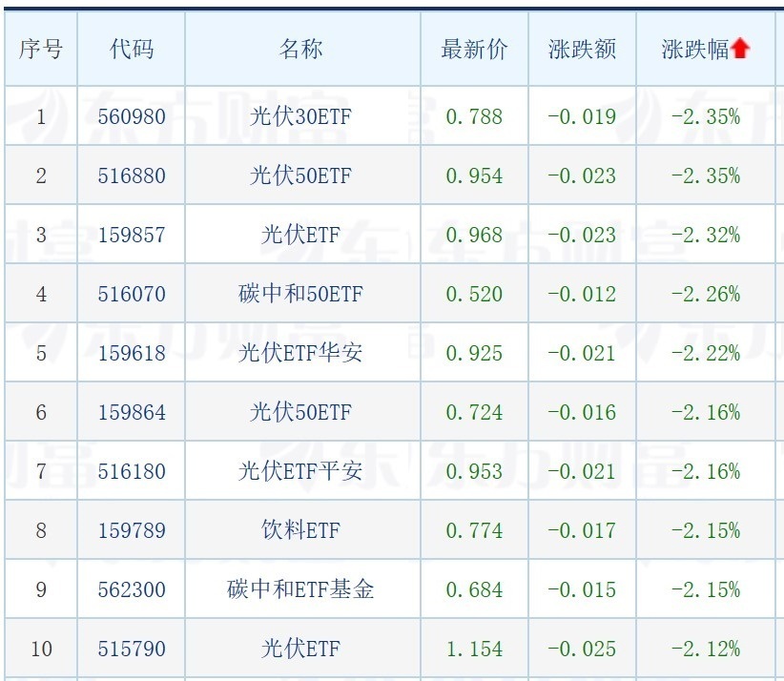Open 光伏30ETF fund name link
The image size is (784, 681).
[301, 116]
